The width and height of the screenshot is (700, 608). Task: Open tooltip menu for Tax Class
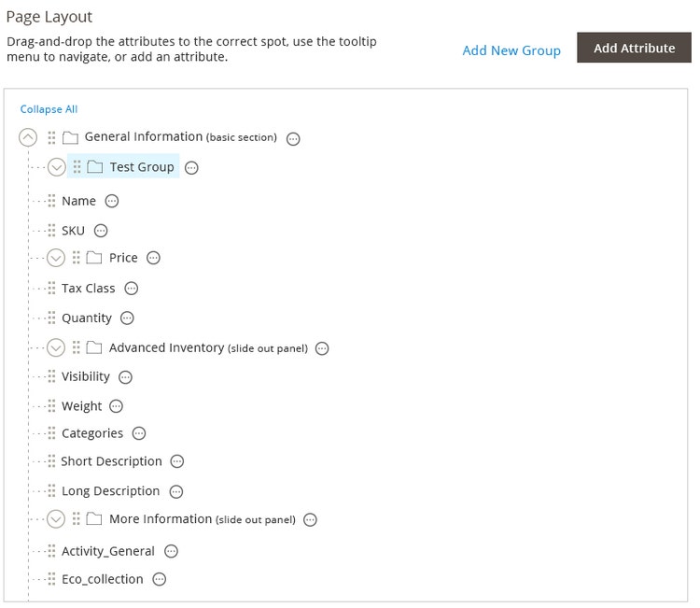(132, 289)
